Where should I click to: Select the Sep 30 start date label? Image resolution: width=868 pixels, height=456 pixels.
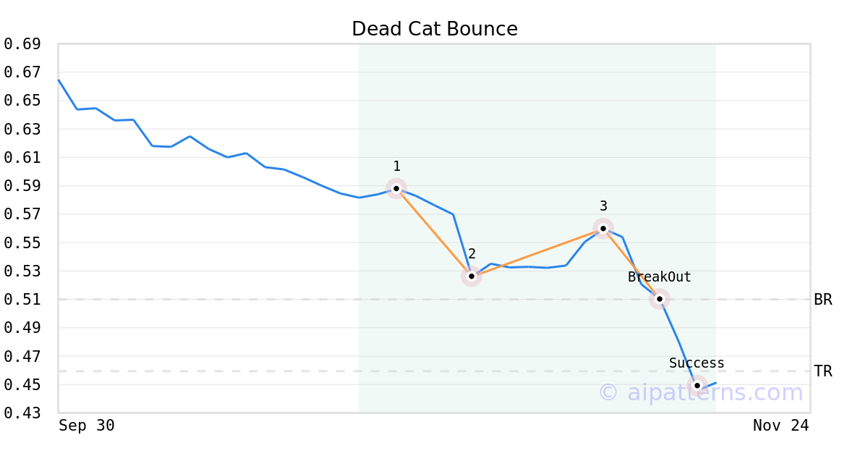(x=87, y=426)
